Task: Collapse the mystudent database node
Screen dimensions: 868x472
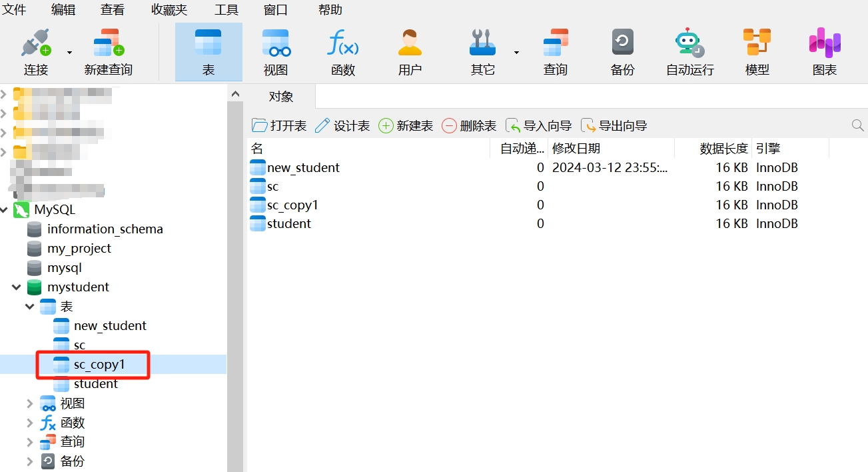Action: [x=17, y=287]
